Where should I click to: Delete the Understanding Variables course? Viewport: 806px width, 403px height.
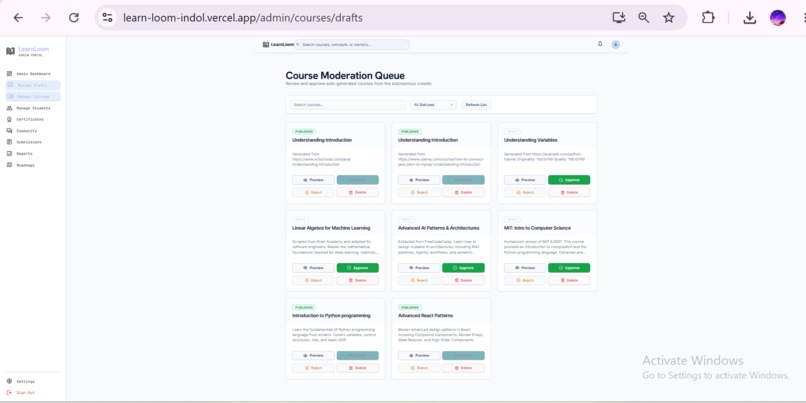(569, 192)
